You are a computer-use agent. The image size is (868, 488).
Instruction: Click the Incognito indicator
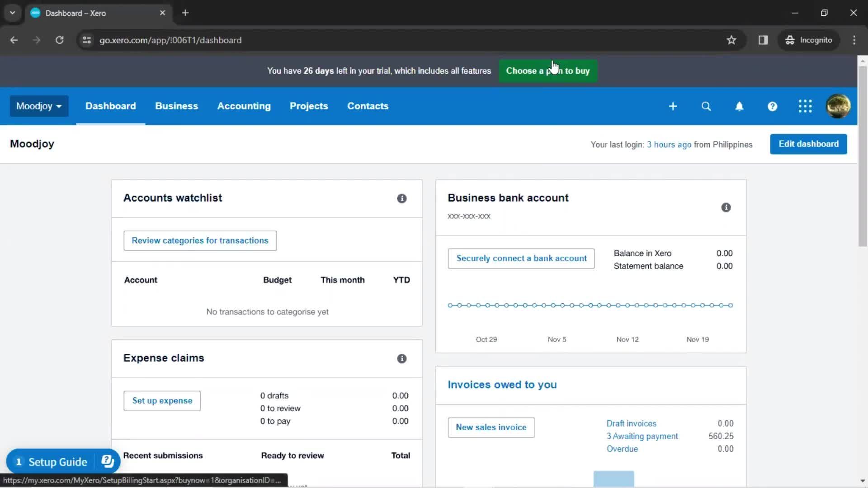click(x=809, y=40)
